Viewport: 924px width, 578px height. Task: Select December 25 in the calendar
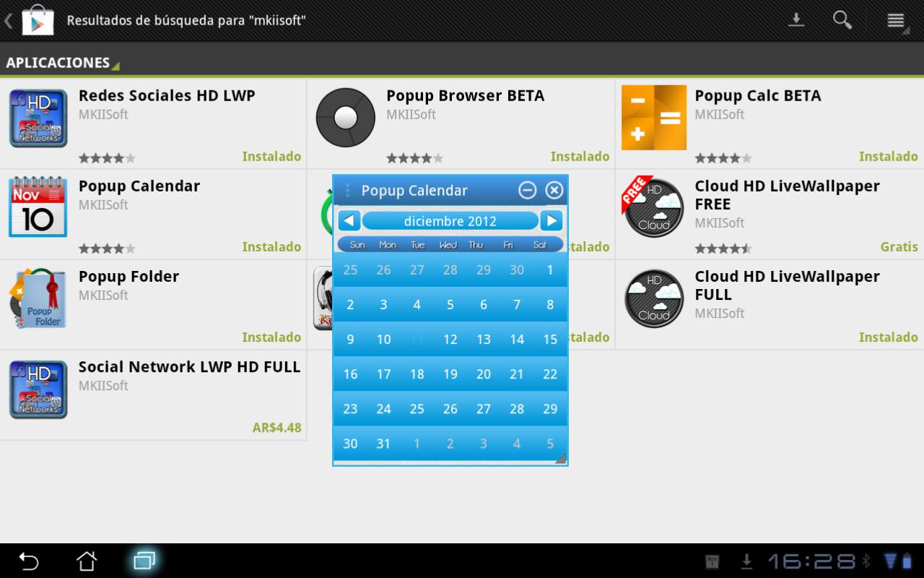pyautogui.click(x=417, y=409)
